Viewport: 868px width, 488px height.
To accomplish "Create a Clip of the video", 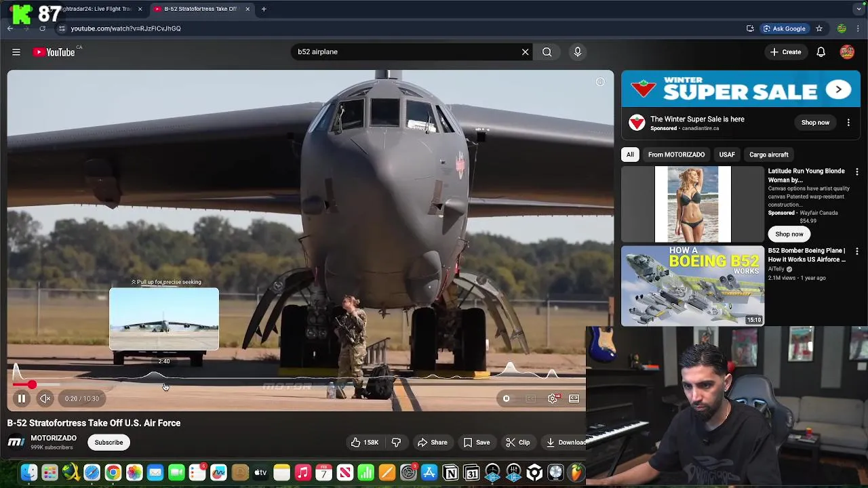I will 517,443.
